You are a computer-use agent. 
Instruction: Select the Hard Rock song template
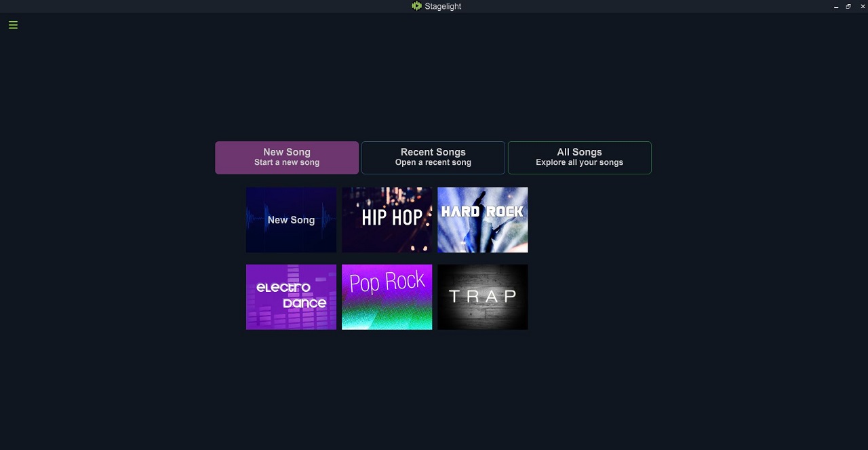[x=483, y=220]
